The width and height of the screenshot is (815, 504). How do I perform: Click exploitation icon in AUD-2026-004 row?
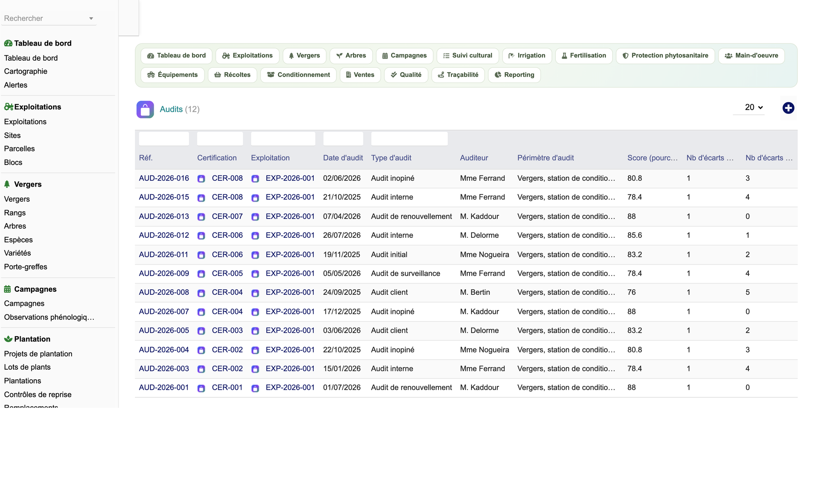pos(255,350)
